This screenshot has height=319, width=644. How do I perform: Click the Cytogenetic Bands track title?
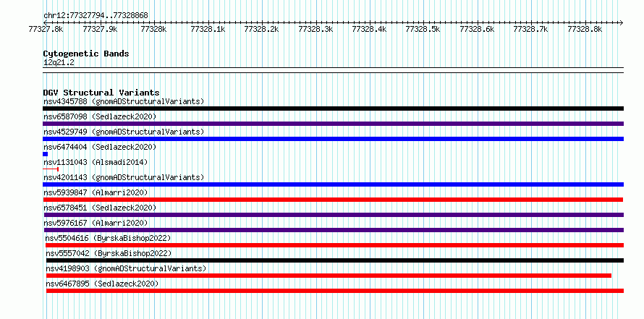coord(86,54)
